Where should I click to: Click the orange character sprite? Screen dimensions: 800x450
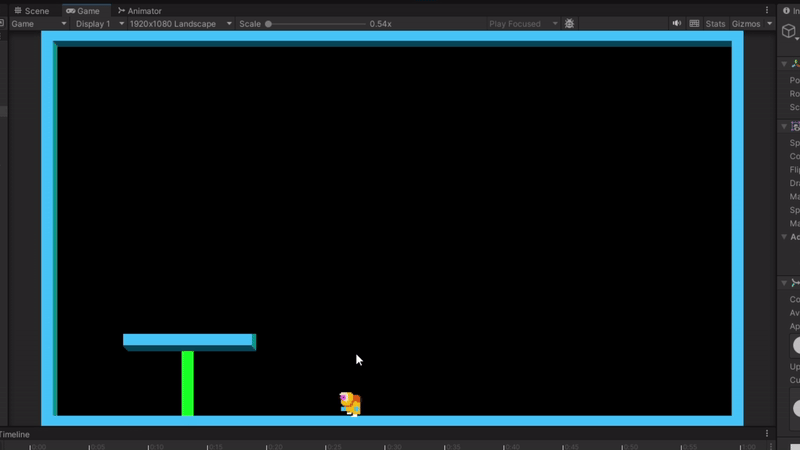(350, 404)
